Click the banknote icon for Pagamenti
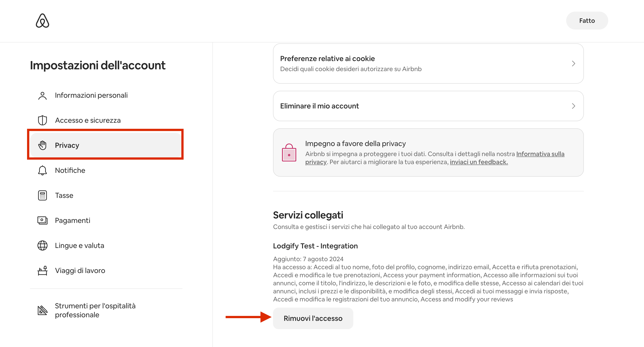Screen dimensions: 644x347 (42, 220)
